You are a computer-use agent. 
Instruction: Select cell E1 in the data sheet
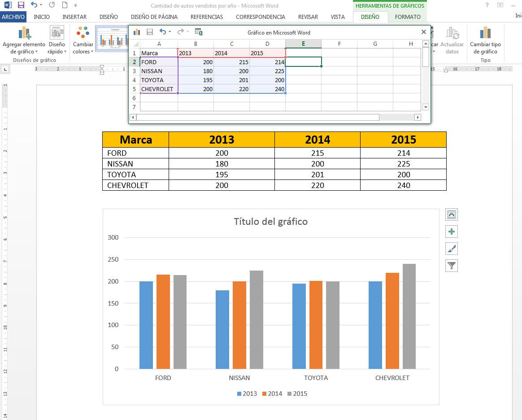coord(303,52)
